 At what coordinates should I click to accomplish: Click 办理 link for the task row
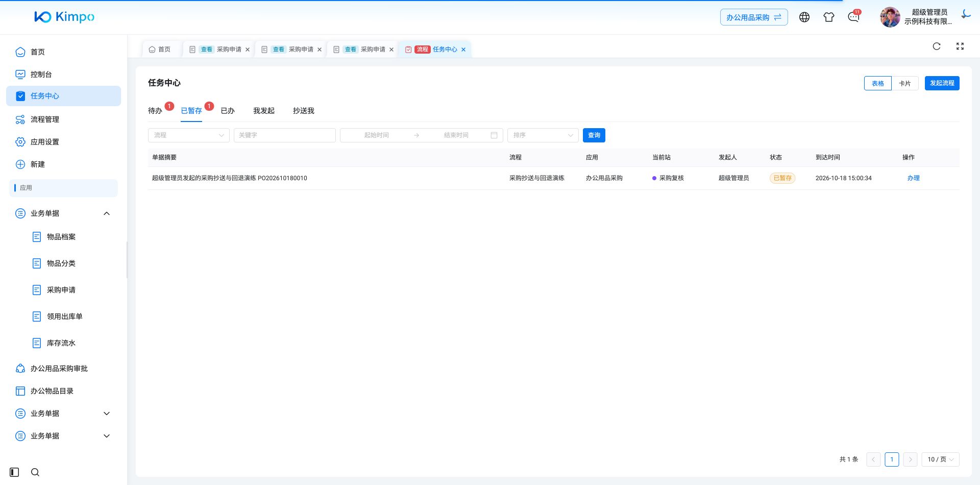pos(914,178)
